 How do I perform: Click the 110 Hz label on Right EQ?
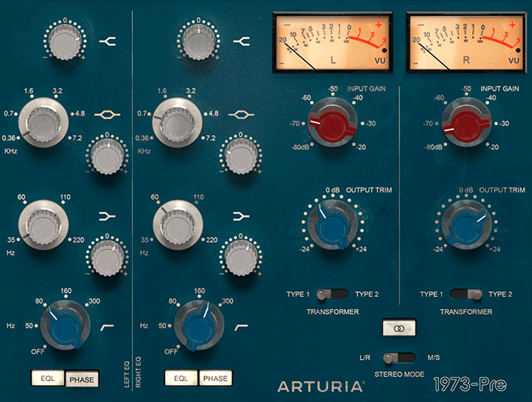coord(198,197)
